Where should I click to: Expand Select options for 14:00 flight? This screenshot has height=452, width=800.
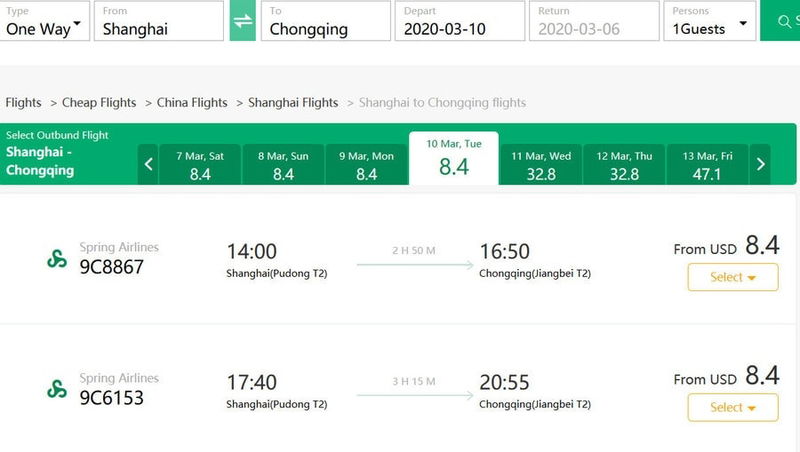point(733,277)
